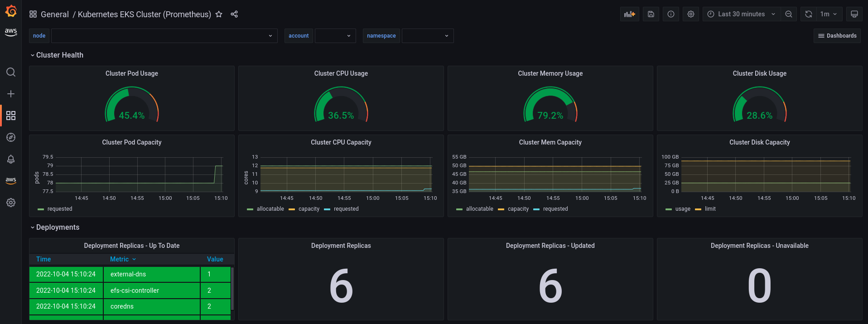This screenshot has height=324, width=868.
Task: Open the Grafana home logo
Action: pos(11,11)
